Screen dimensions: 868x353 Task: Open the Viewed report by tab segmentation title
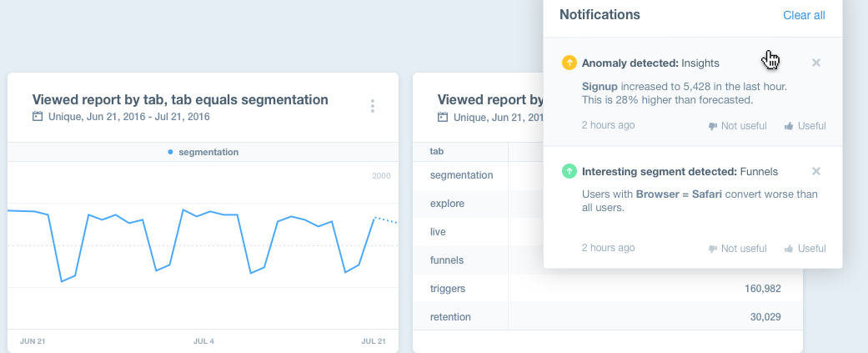click(179, 99)
